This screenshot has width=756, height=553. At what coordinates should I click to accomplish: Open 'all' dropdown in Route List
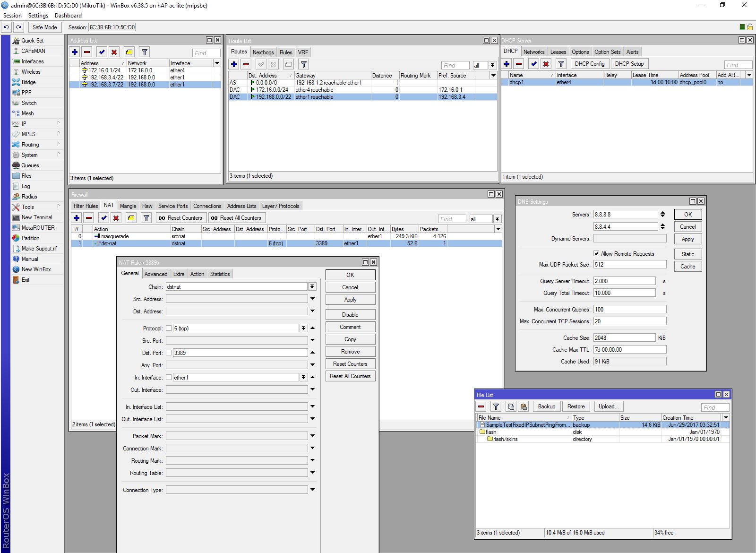492,65
